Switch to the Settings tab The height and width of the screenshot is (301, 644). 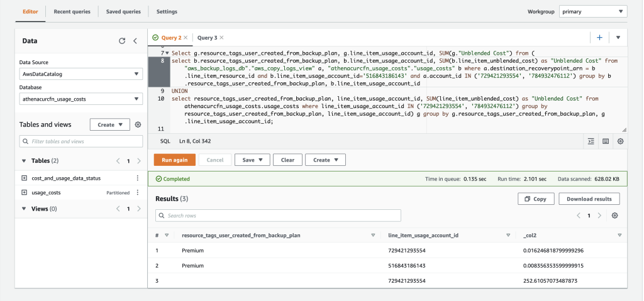coord(167,11)
